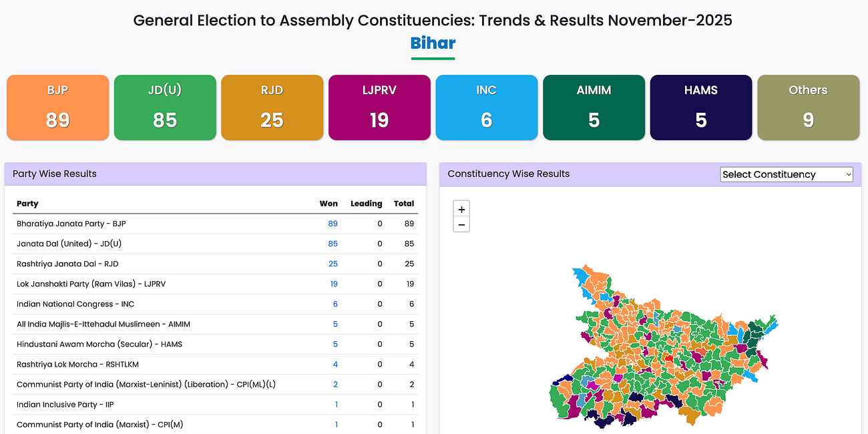
Task: Select the JD(U) party card
Action: [165, 107]
